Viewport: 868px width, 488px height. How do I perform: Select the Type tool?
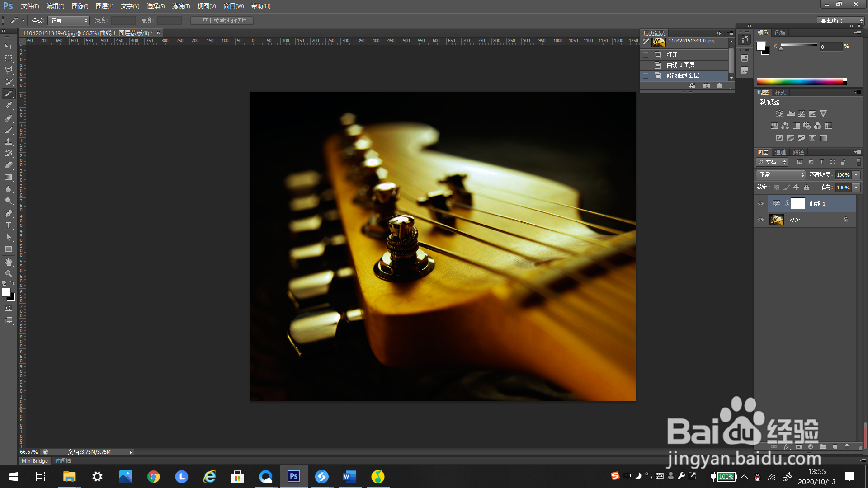click(x=9, y=225)
